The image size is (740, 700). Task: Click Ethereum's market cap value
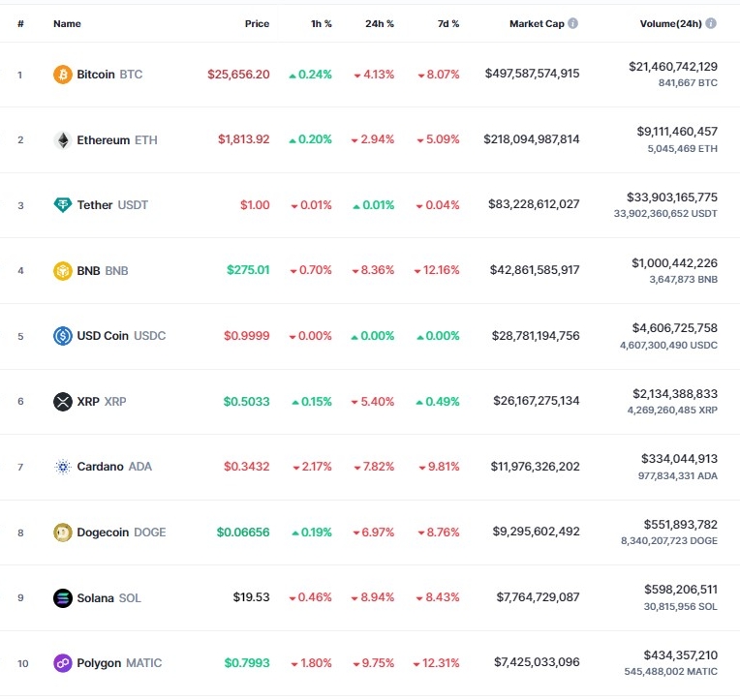click(532, 139)
